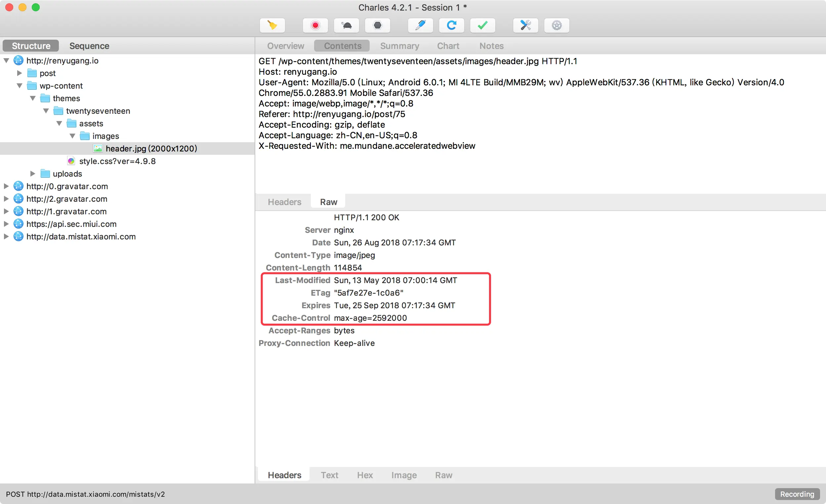Open the response Image tab
The image size is (826, 504).
[x=404, y=475]
